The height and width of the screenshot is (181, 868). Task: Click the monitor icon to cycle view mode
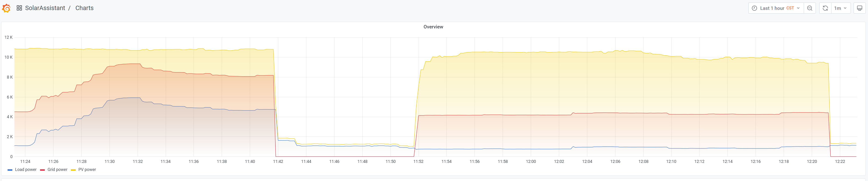tap(859, 8)
